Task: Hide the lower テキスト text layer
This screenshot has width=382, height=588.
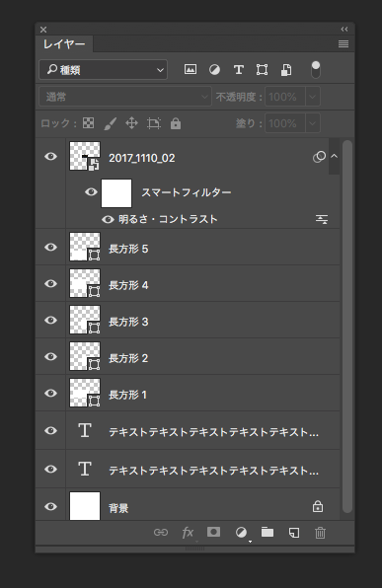Action: 50,470
